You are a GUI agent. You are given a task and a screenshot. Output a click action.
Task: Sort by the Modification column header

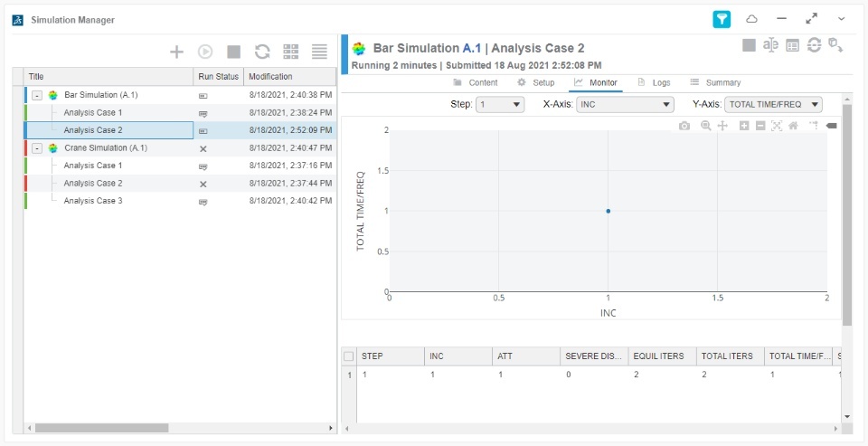270,77
